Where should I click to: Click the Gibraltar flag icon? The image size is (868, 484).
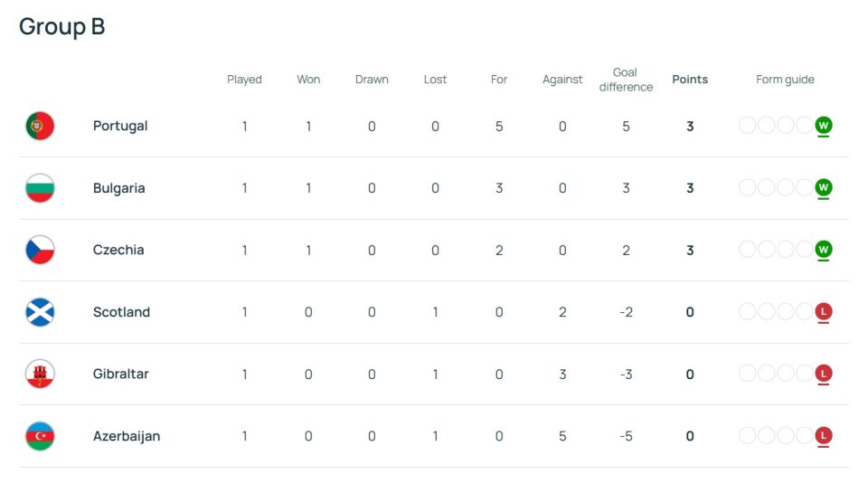40,374
